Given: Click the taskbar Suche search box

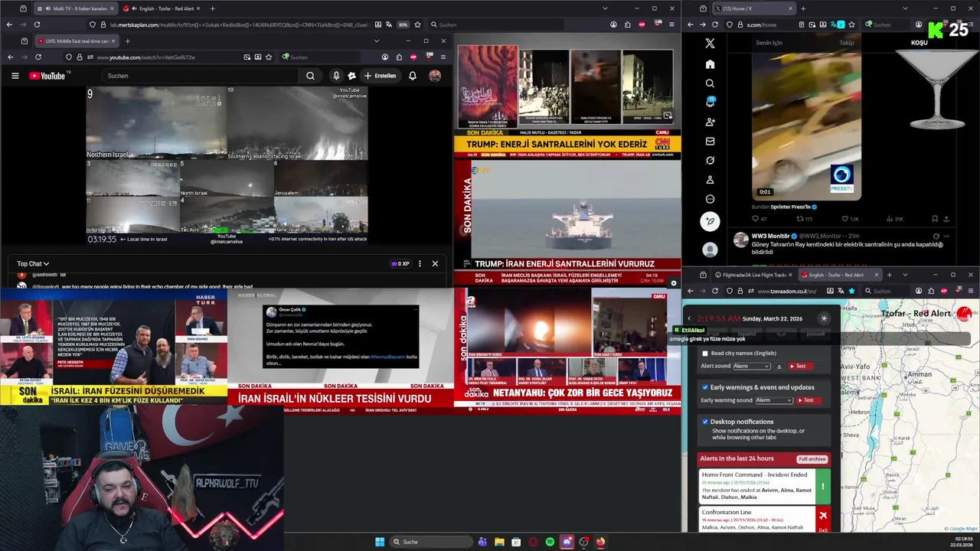Looking at the screenshot, I should [430, 542].
